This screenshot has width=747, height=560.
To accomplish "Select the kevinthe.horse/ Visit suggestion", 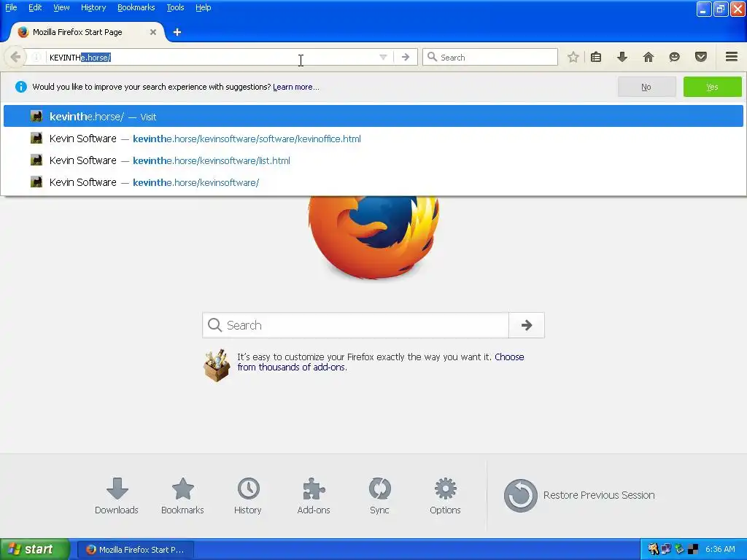I will pyautogui.click(x=373, y=116).
